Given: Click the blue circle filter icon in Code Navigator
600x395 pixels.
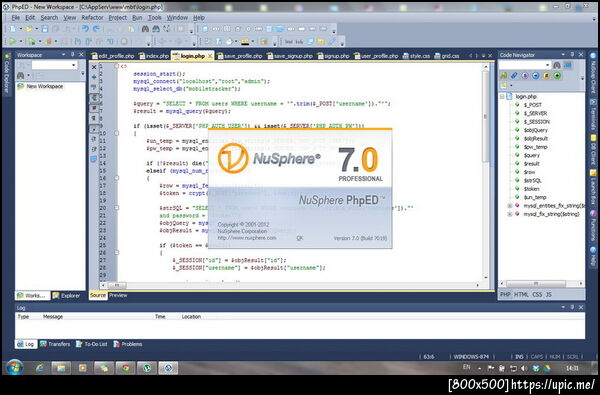Looking at the screenshot, I should pos(536,76).
